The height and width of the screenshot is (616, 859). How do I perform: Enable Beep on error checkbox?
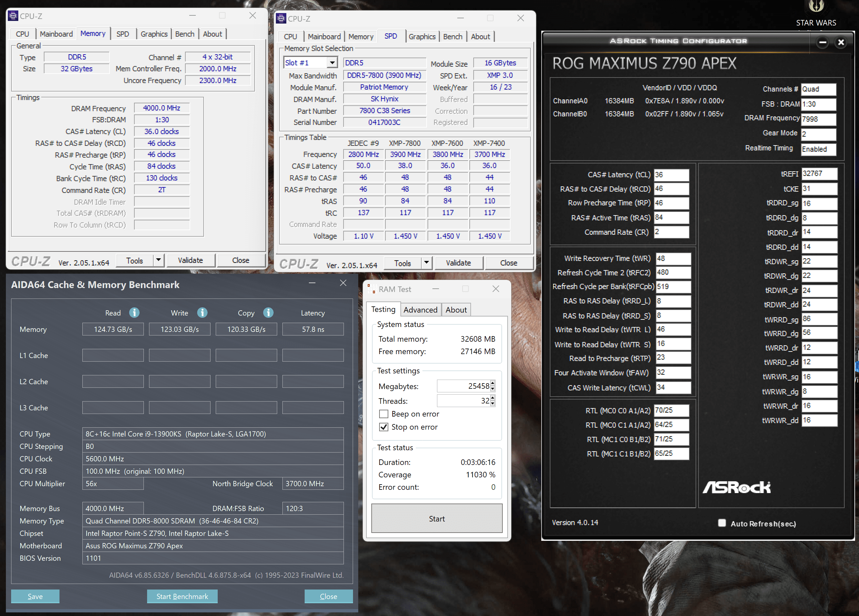pyautogui.click(x=384, y=414)
